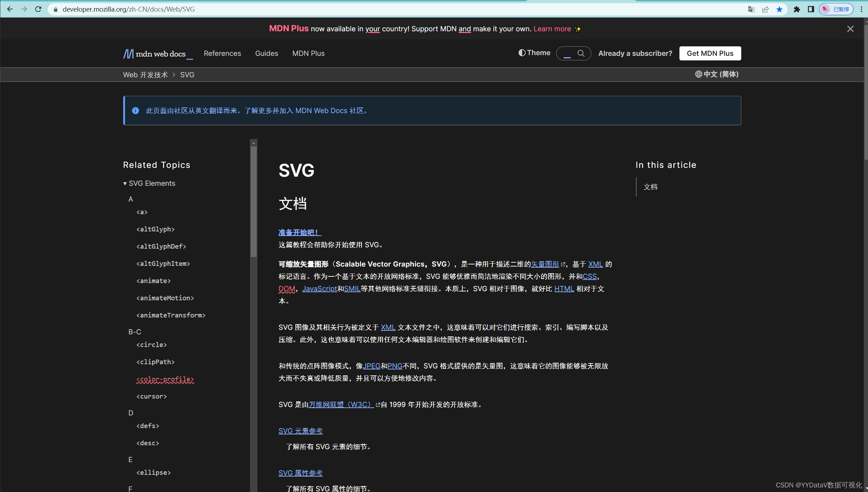Click Learn more in the banner
This screenshot has width=868, height=492.
pyautogui.click(x=552, y=29)
